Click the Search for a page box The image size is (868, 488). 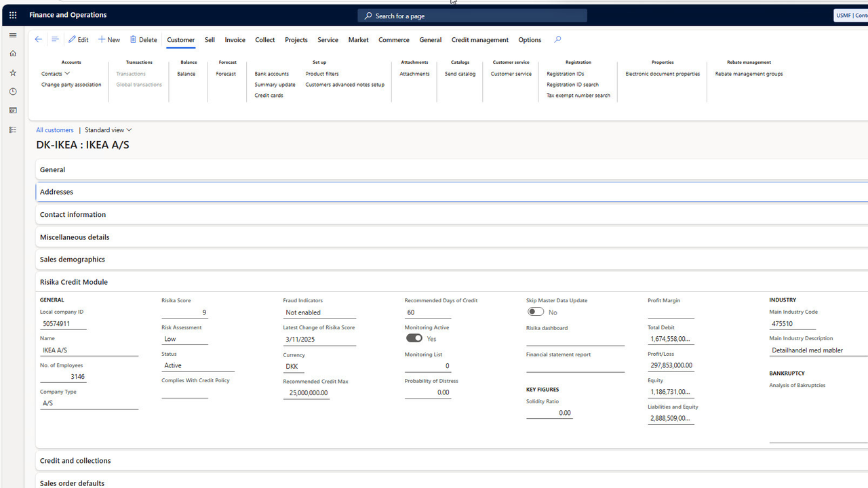pos(473,16)
